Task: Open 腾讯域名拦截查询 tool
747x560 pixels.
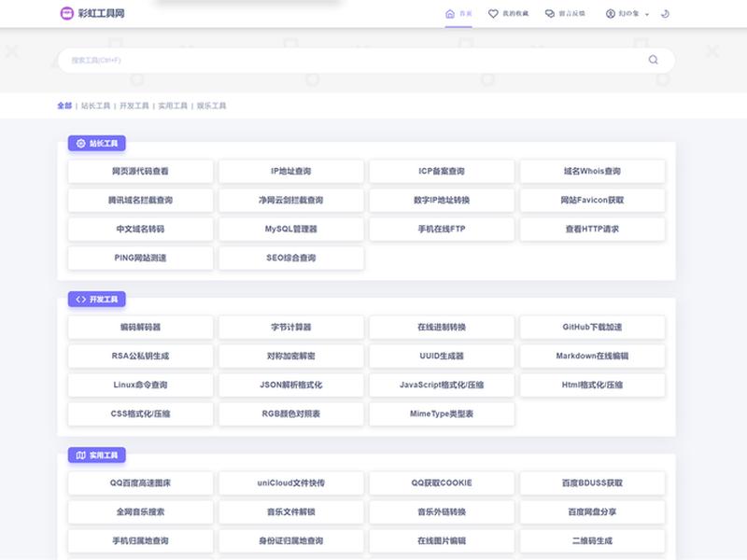Action: click(141, 201)
